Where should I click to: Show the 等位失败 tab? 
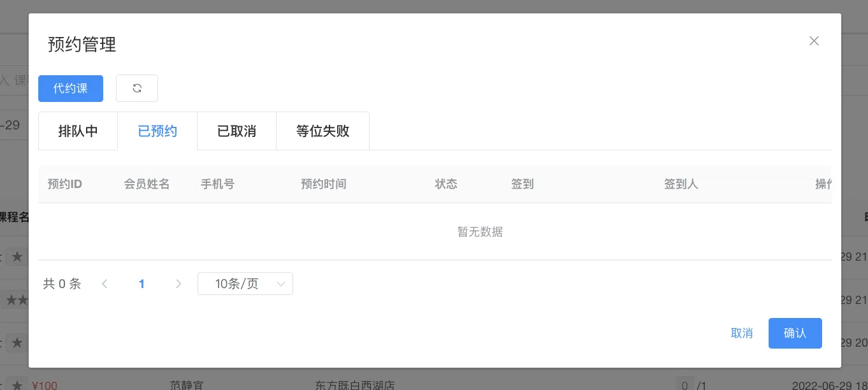(322, 131)
